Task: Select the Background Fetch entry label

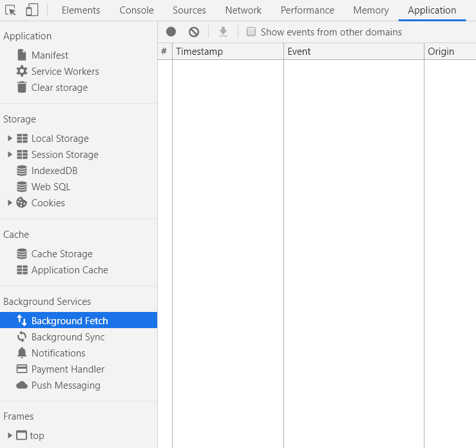Action: pyautogui.click(x=70, y=321)
